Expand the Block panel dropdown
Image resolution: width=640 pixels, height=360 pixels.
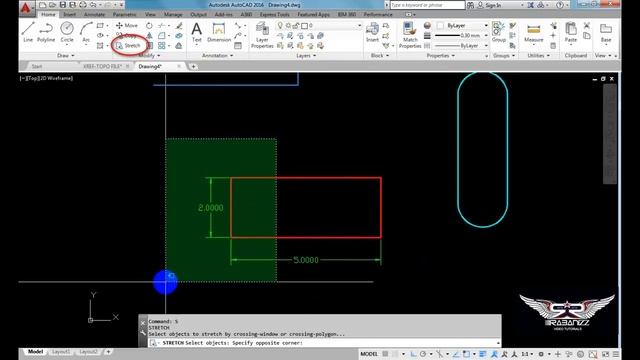(x=379, y=55)
